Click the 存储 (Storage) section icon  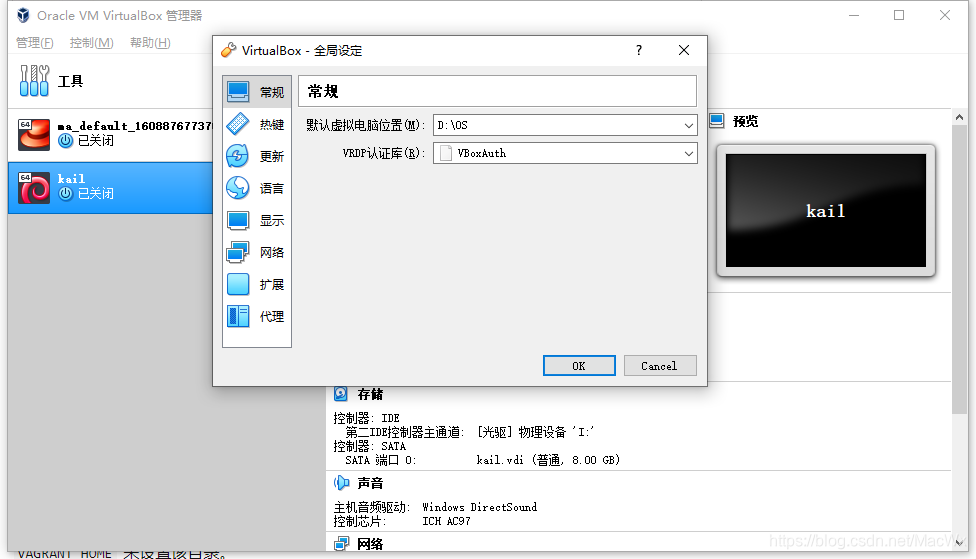click(341, 393)
